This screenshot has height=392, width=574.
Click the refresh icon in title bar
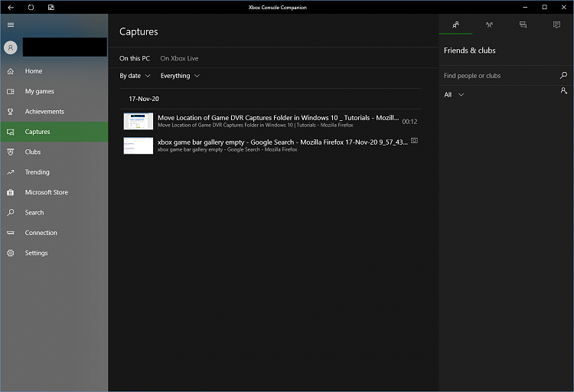tap(31, 8)
